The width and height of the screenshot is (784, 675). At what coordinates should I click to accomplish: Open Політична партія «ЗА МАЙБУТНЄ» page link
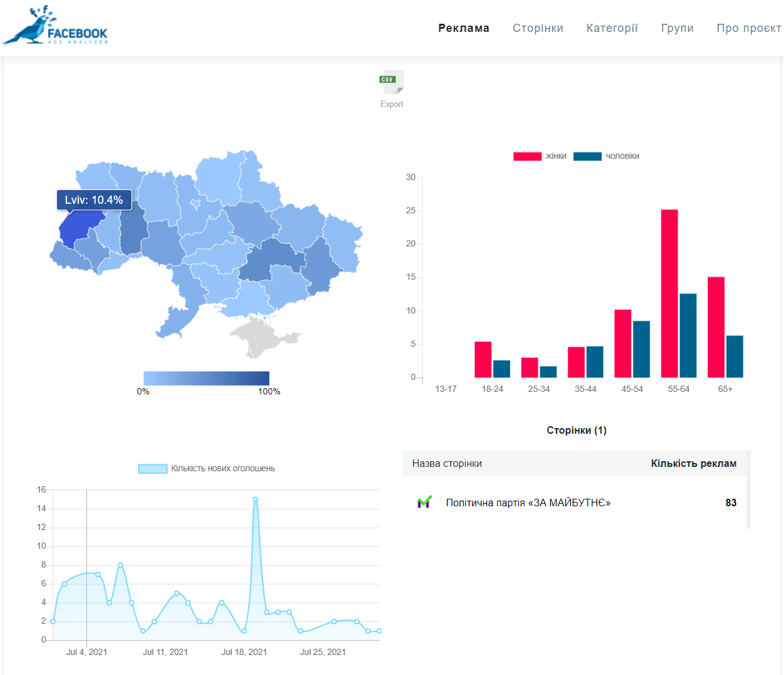(x=528, y=502)
